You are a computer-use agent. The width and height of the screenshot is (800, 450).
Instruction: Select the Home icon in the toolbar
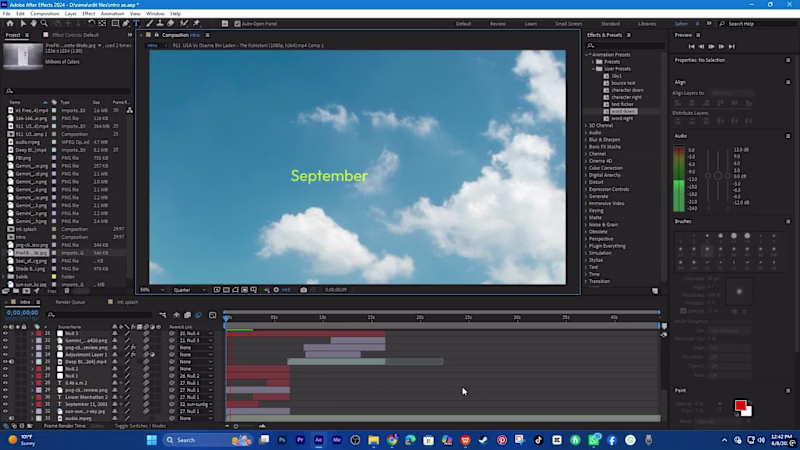(x=10, y=23)
